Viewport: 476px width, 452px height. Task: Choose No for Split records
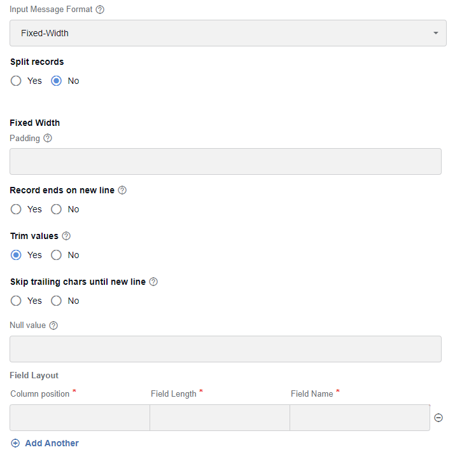point(56,81)
